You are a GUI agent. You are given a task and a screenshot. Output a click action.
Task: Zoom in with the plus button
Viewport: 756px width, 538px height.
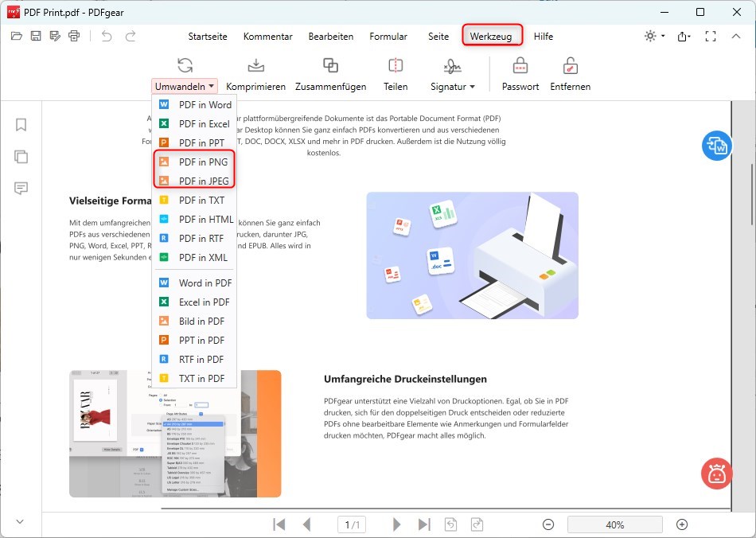click(682, 524)
